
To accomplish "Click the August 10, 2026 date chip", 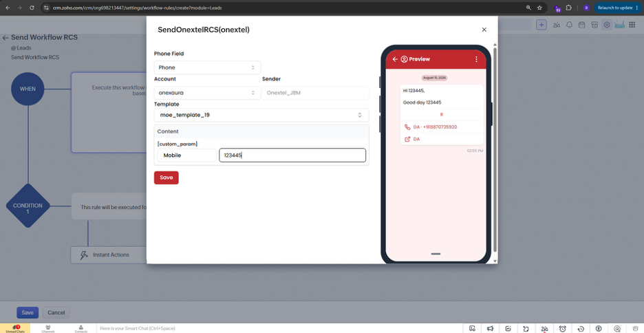I will coord(435,78).
